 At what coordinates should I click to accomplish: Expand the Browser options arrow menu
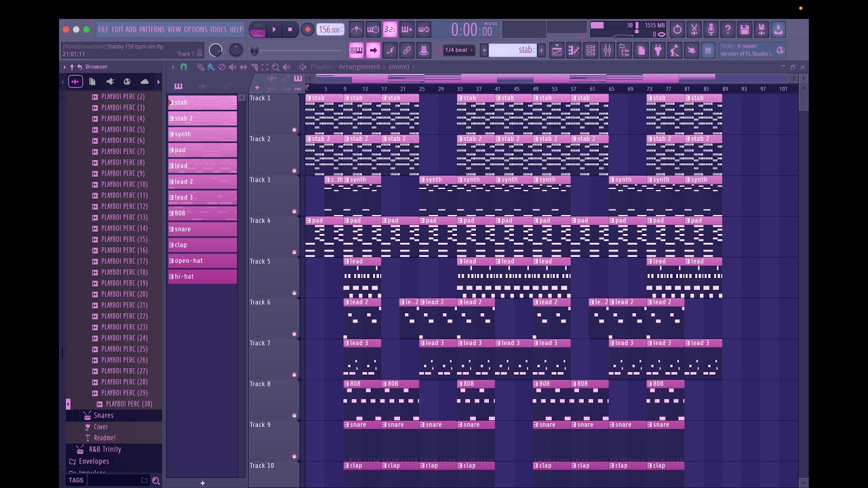coord(65,66)
